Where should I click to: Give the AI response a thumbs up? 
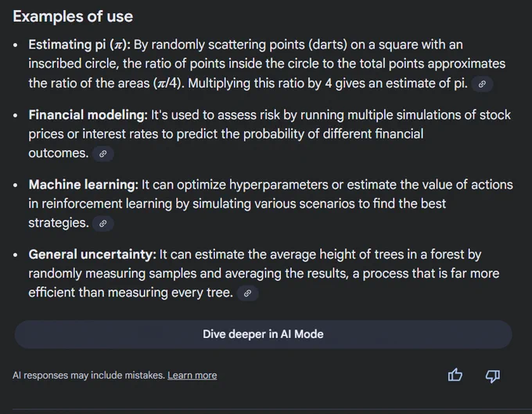455,376
